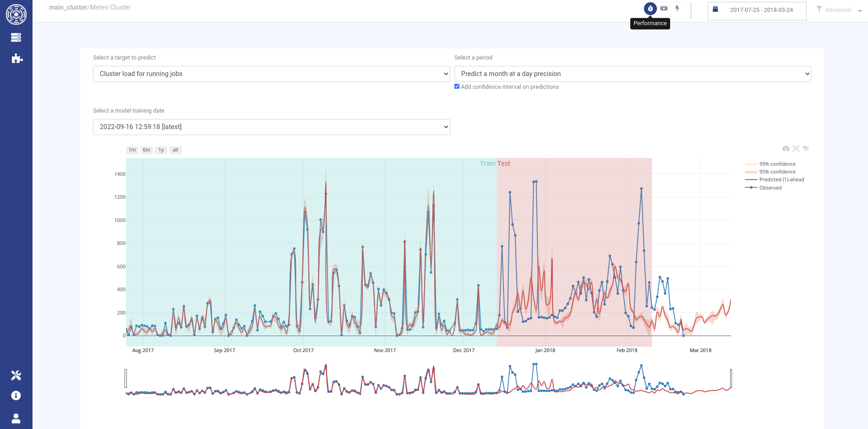Select the 'all' range button
The image size is (868, 429).
click(175, 150)
